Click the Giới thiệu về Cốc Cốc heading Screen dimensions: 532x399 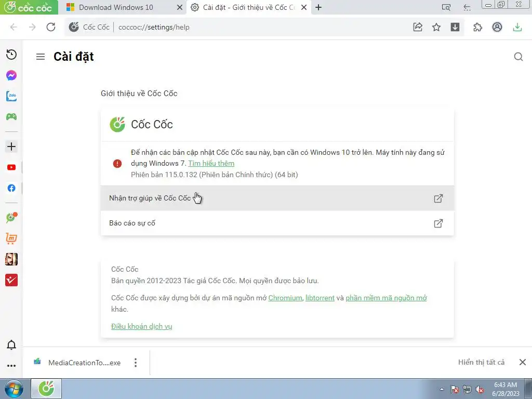pyautogui.click(x=139, y=94)
